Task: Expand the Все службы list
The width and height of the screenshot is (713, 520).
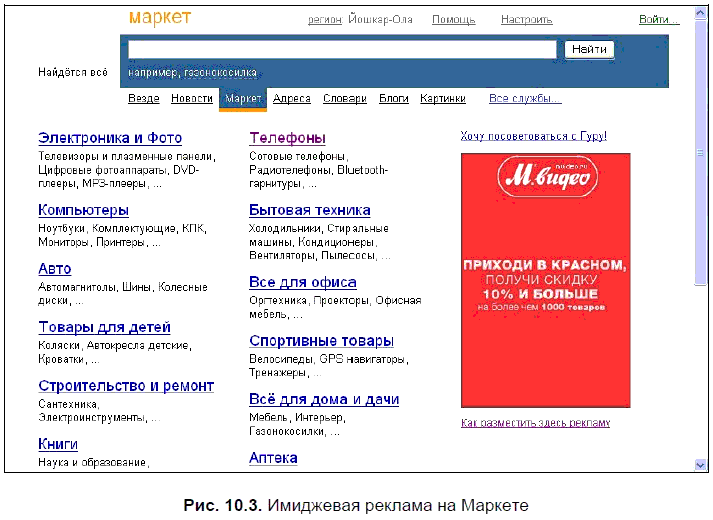Action: [x=524, y=99]
